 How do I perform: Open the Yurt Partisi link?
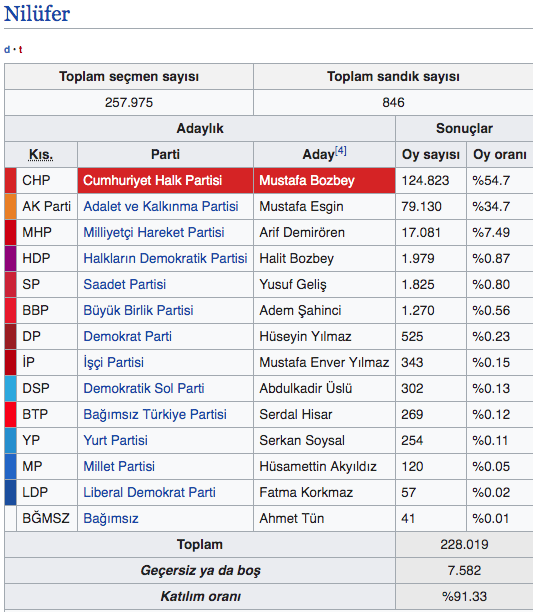click(115, 441)
